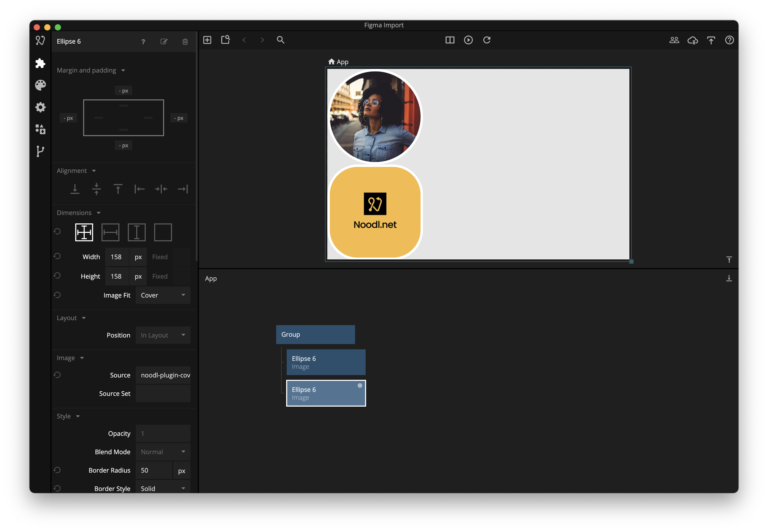
Task: Open the Image Fit Cover dropdown
Action: point(163,295)
